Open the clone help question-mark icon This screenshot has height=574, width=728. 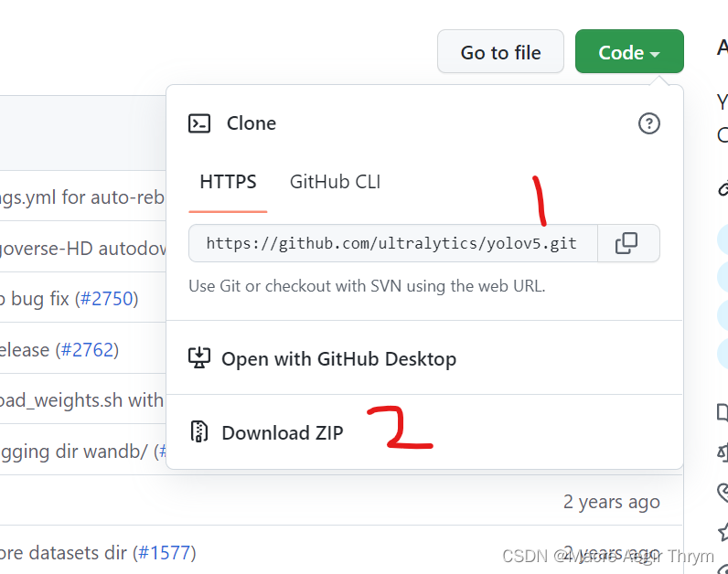[x=648, y=123]
